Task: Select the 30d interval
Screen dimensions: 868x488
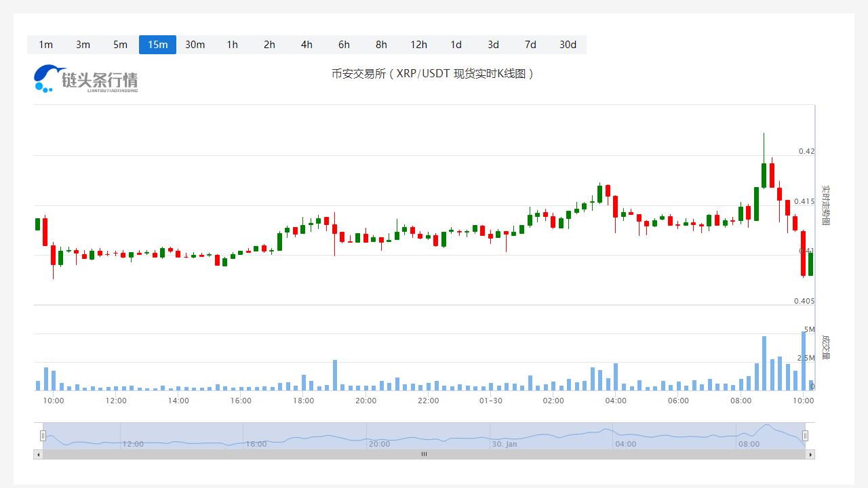Action: coord(568,45)
